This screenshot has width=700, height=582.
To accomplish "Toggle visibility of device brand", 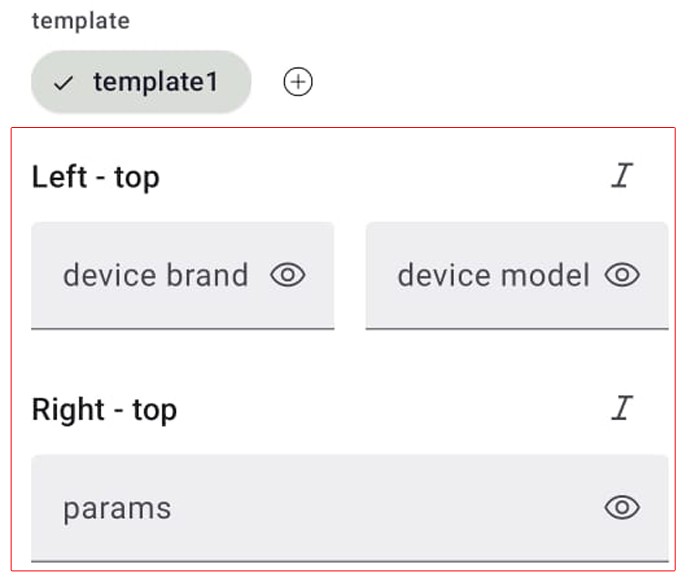I will click(288, 275).
